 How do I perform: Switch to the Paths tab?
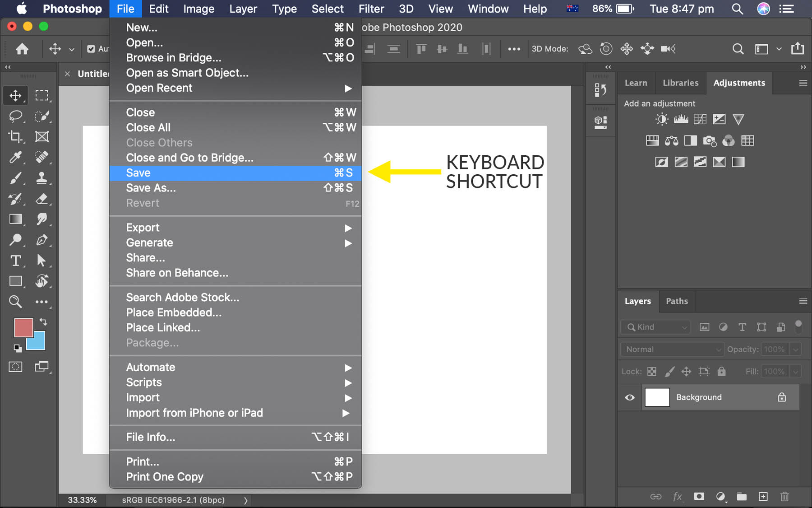677,301
